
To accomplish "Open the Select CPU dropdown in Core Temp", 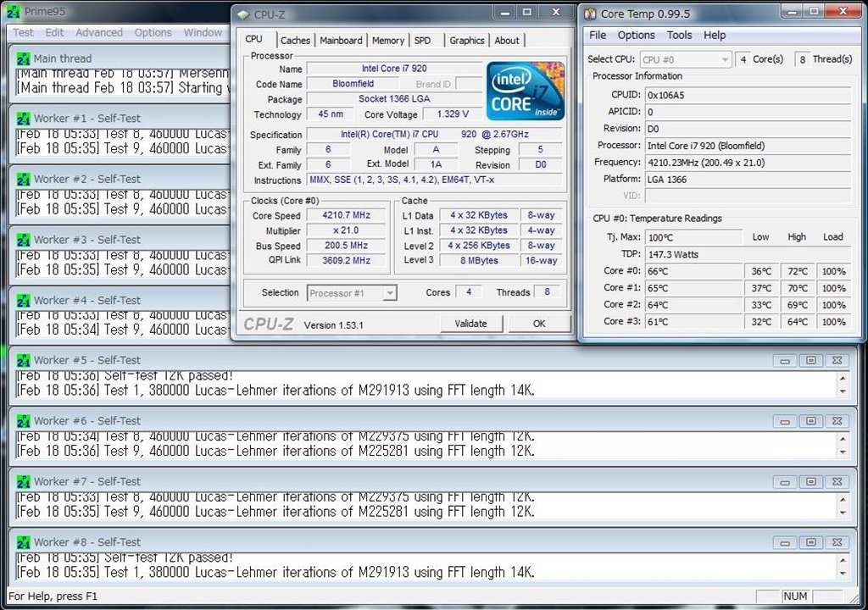I will click(x=687, y=59).
